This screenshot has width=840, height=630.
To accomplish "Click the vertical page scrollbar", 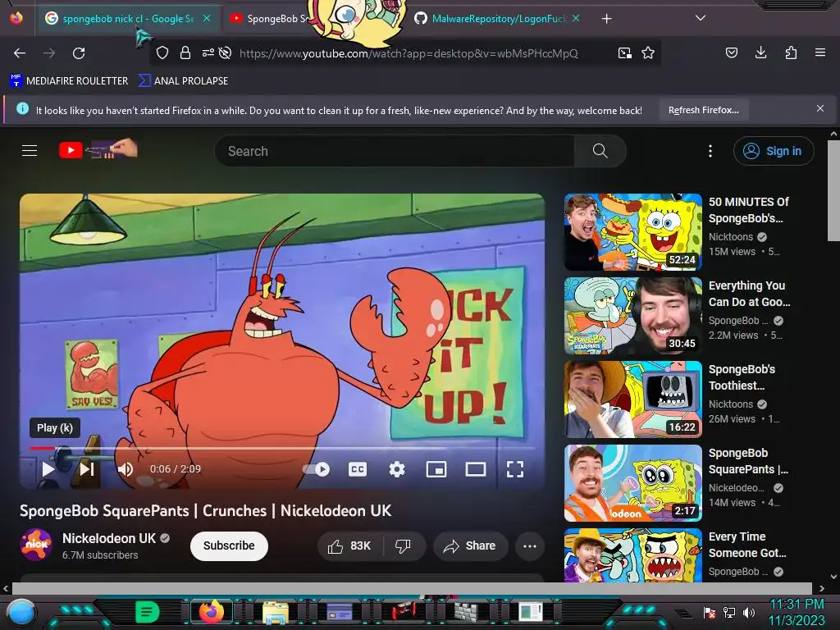I will pos(833,190).
